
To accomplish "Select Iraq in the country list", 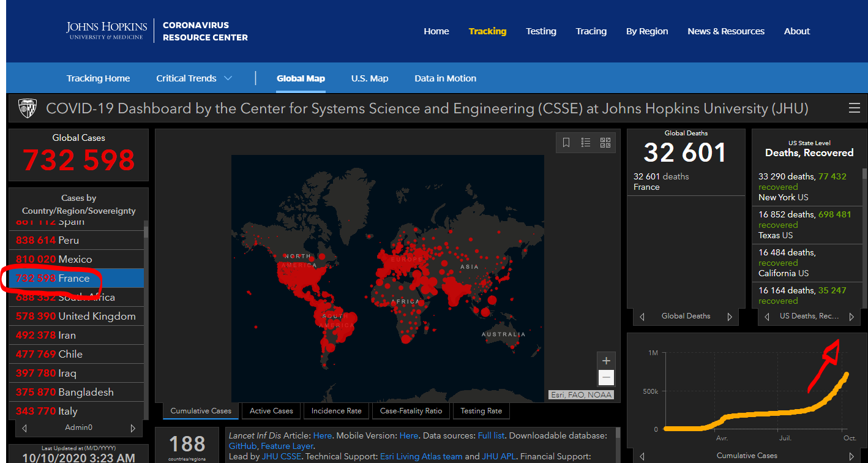I will 77,373.
